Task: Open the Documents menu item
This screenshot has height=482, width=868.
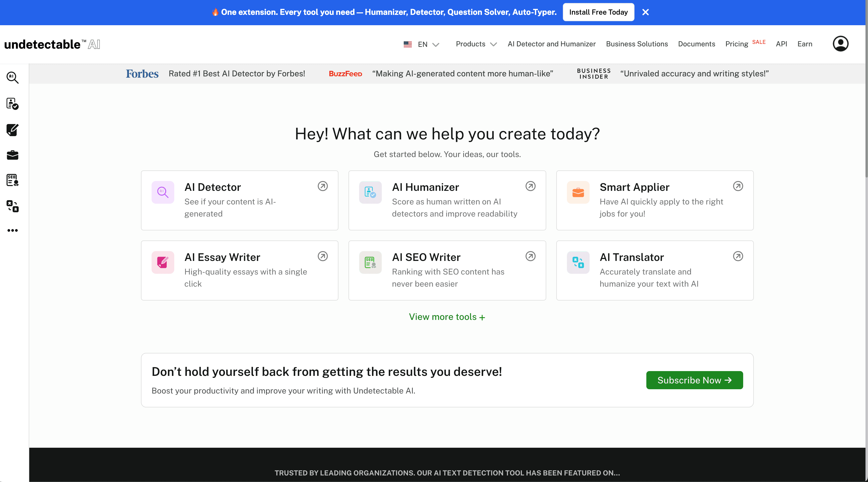Action: pos(696,44)
